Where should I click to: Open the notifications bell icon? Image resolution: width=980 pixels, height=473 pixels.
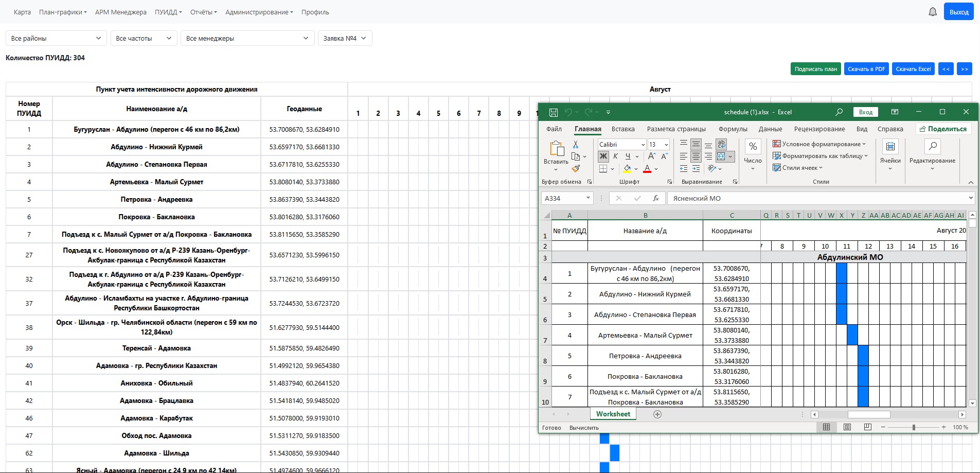pos(933,12)
